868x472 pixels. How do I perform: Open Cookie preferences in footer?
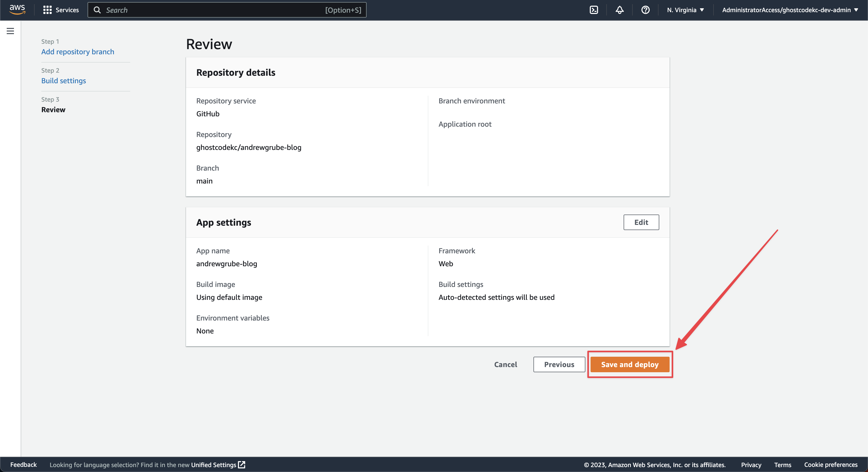click(x=831, y=465)
